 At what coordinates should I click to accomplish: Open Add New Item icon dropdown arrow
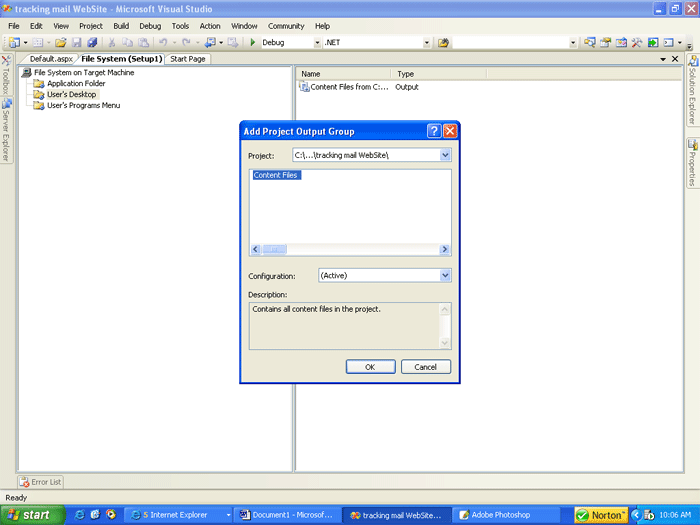click(49, 42)
